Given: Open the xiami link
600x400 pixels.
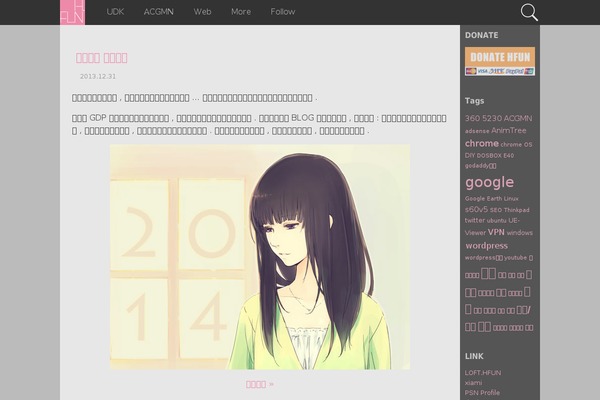Looking at the screenshot, I should pos(473,383).
